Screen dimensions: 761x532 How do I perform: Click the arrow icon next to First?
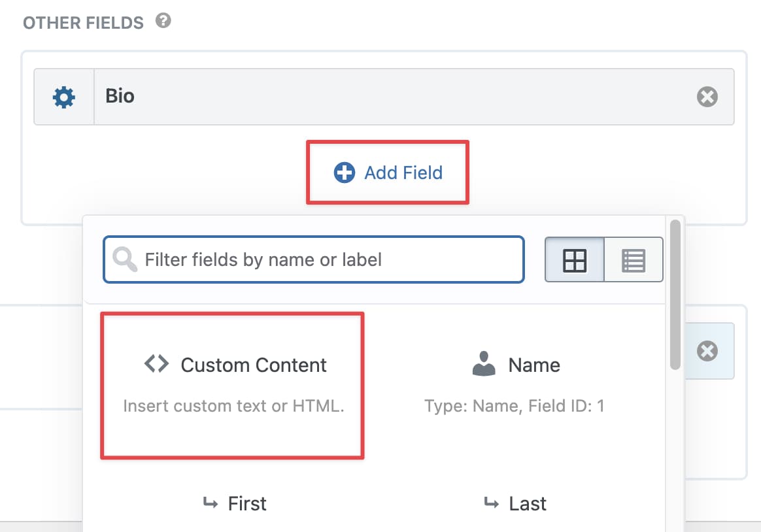[211, 503]
